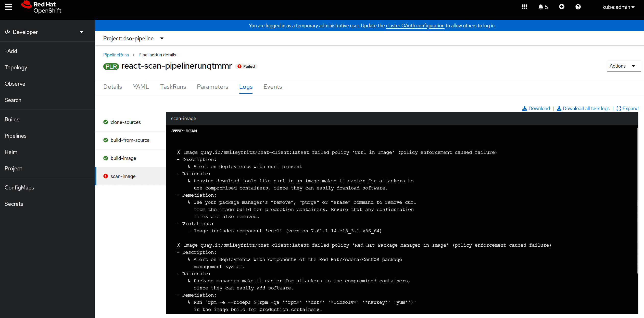The image size is (644, 318).
Task: Select the build-from-source task log
Action: 131,140
